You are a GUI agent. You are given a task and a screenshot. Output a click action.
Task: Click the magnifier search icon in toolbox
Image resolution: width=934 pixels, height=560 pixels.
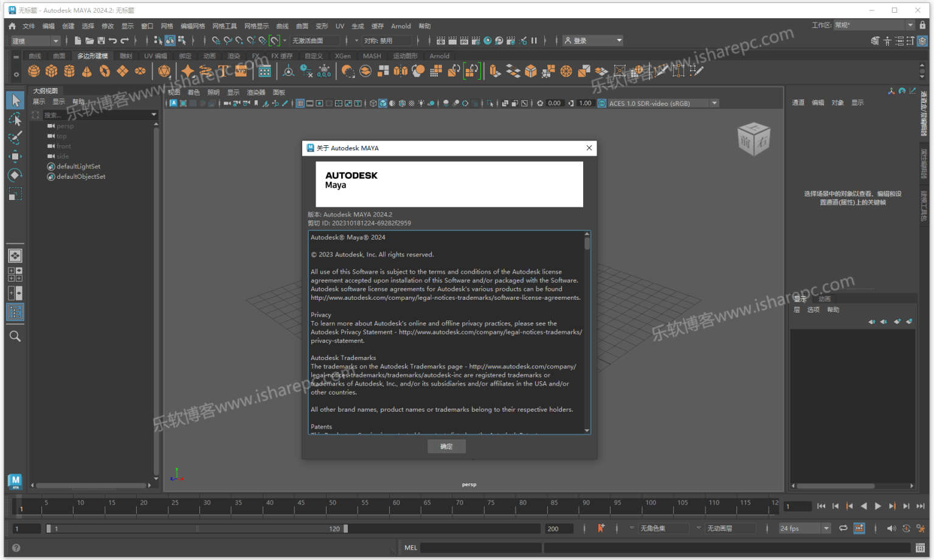point(15,336)
